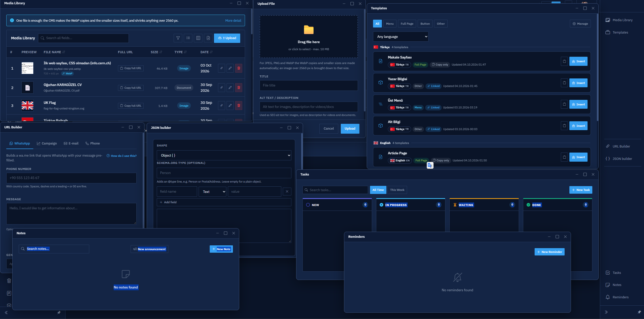Screen dimensions: 644x319
Task: Edit the Oğuzhan KARAGÜZEL CV entry with pencil icon
Action: (230, 88)
